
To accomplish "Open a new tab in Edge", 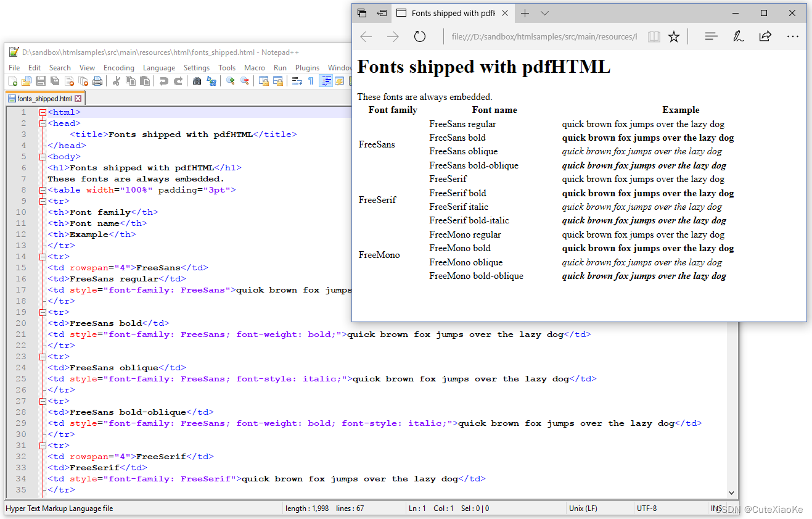I will click(x=525, y=13).
